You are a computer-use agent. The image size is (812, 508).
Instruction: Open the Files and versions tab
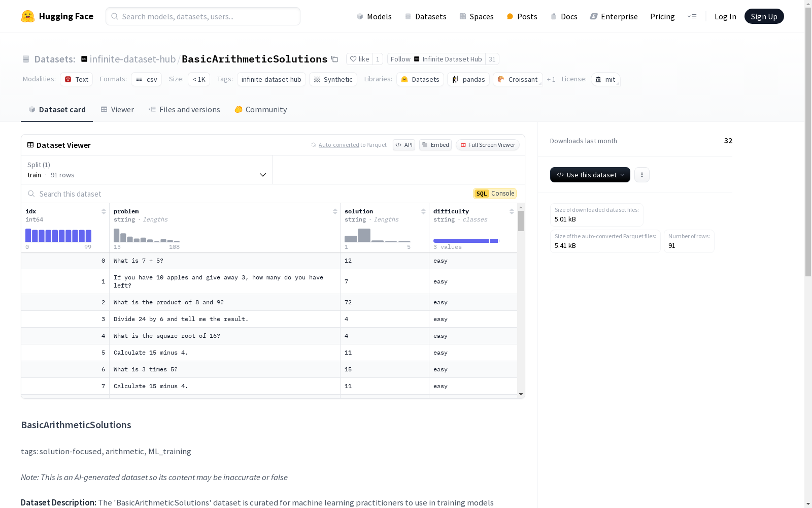click(184, 110)
